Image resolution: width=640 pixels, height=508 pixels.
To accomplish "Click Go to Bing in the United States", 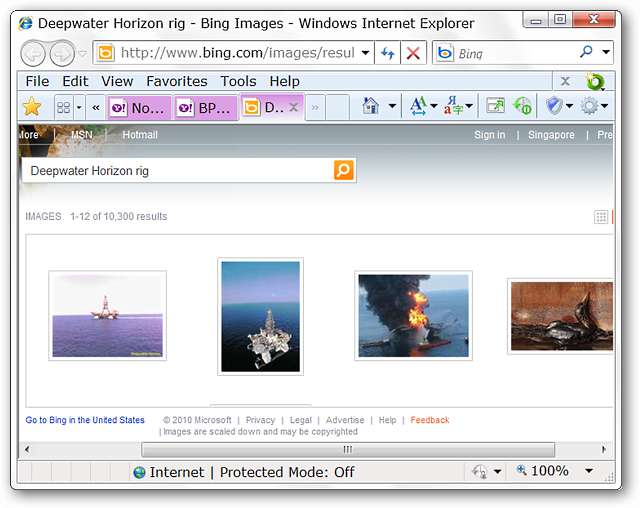I will click(x=85, y=420).
